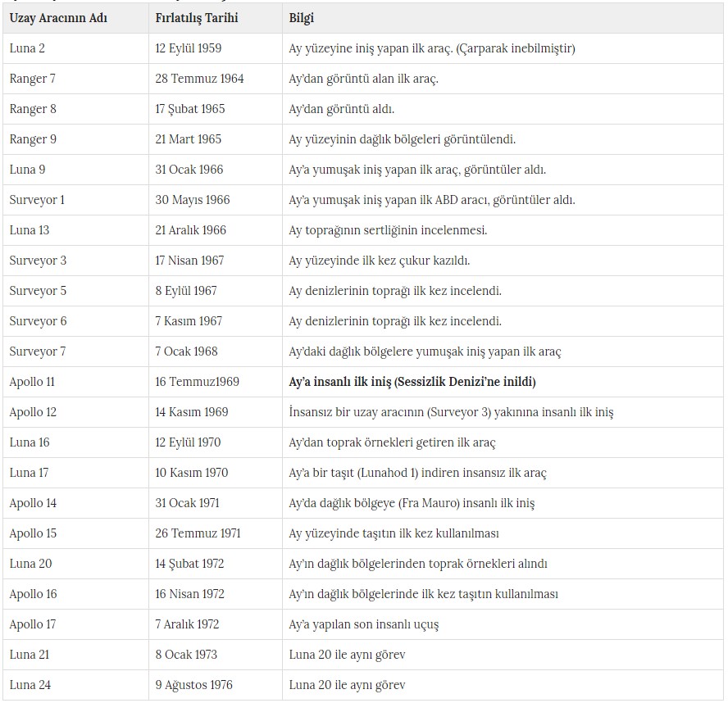
Task: Click the date '16 Temmuz1969'
Action: point(198,382)
